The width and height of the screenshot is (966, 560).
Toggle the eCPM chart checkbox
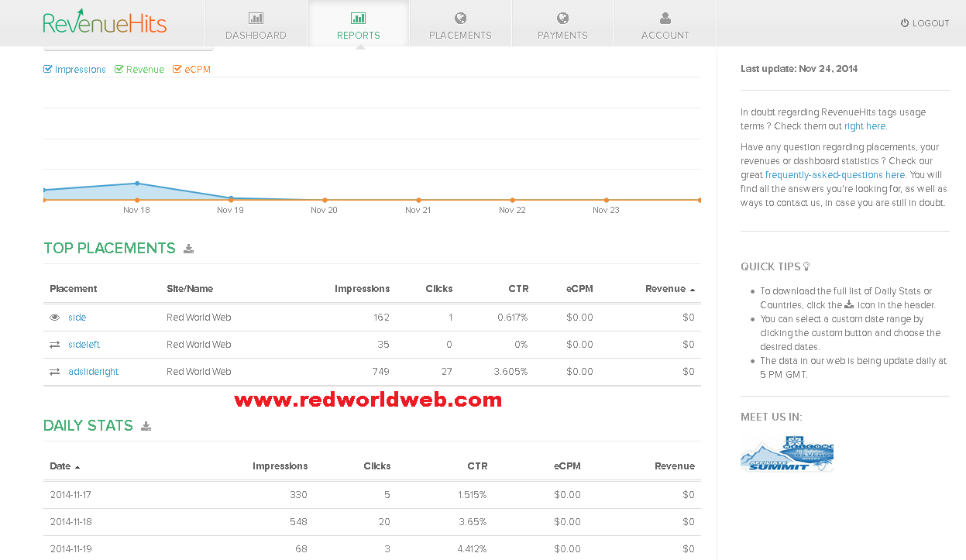[x=177, y=69]
